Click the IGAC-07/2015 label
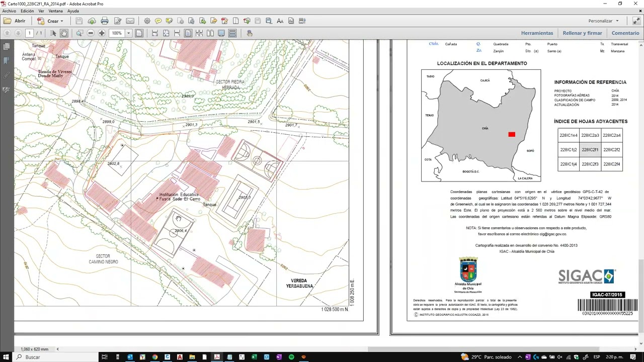Screen dimensions: 644x362 coord(607,295)
